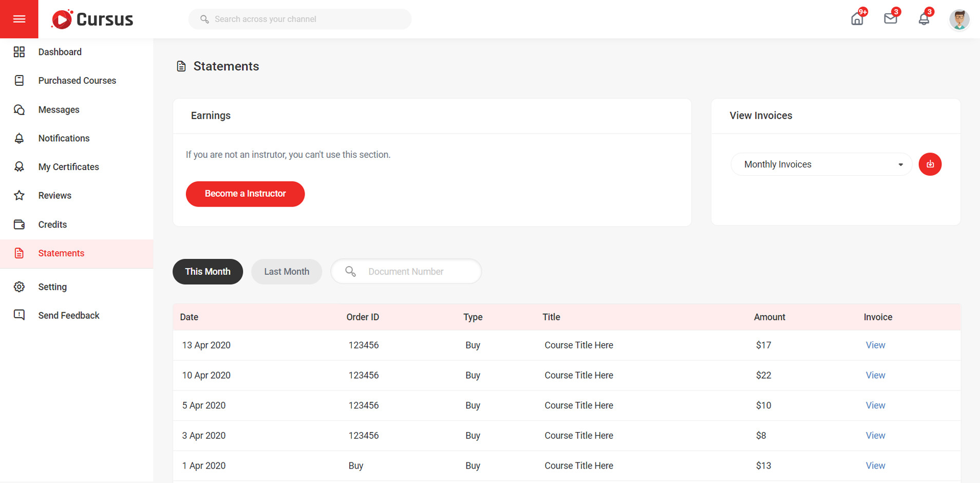
Task: Select the This Month tab
Action: pyautogui.click(x=208, y=271)
